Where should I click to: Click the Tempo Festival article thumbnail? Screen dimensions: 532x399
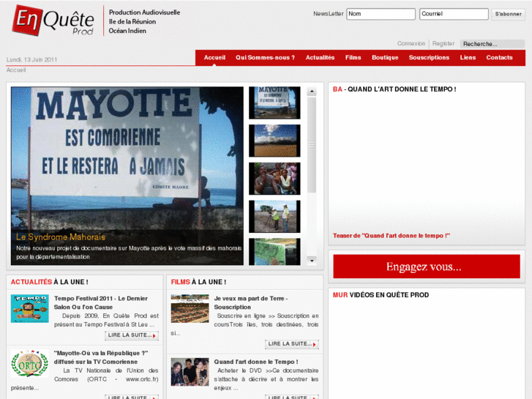coord(30,308)
